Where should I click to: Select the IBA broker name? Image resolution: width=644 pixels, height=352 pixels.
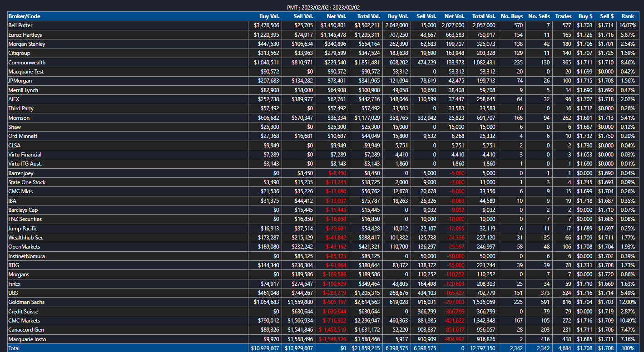pos(12,201)
